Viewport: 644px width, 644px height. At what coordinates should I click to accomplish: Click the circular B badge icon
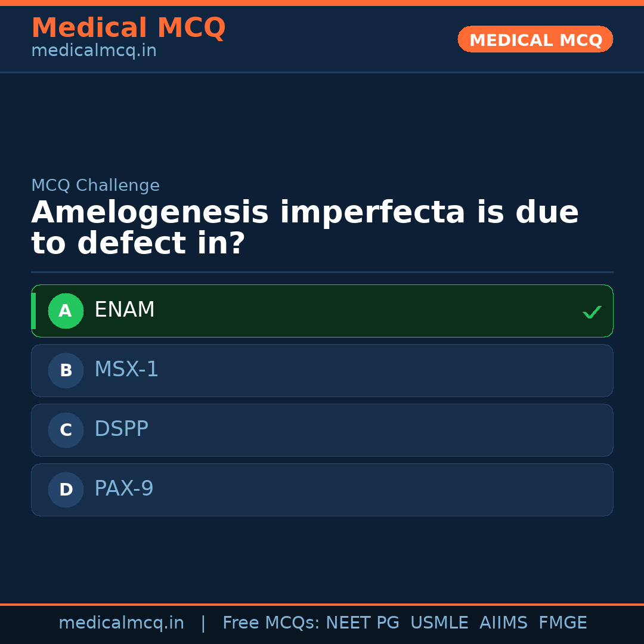(x=66, y=370)
